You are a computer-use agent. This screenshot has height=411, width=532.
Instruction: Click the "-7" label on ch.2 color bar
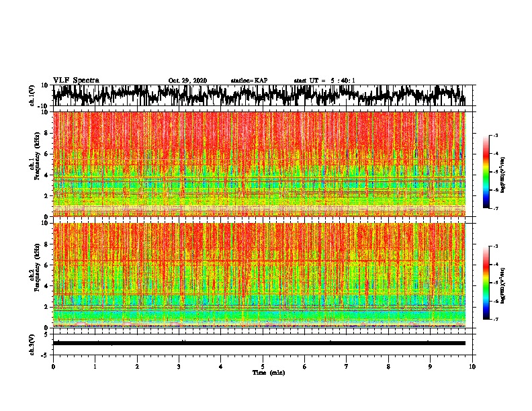(x=496, y=319)
